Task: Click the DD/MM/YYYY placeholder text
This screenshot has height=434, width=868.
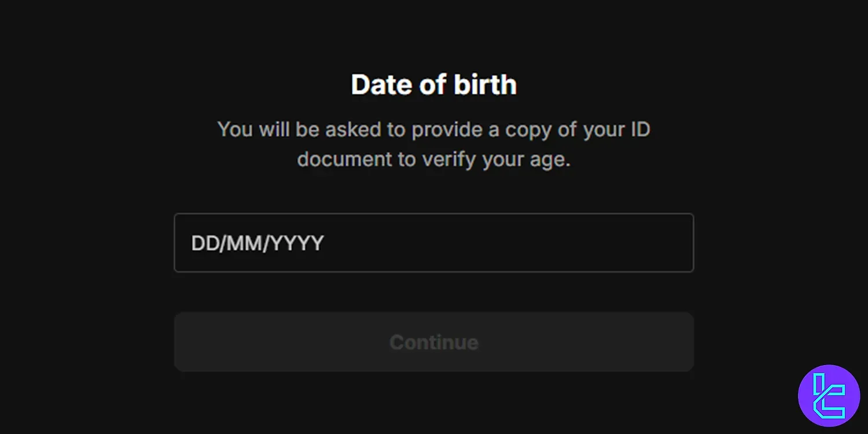Action: point(258,243)
